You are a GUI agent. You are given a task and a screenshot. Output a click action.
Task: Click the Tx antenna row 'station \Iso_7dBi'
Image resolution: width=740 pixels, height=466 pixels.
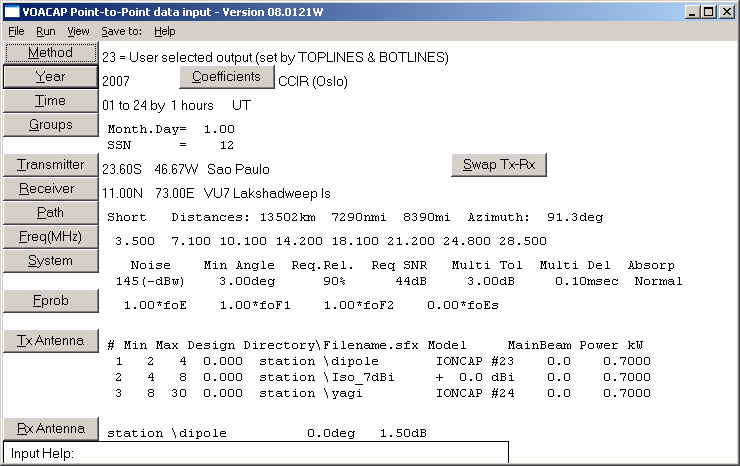click(x=383, y=378)
